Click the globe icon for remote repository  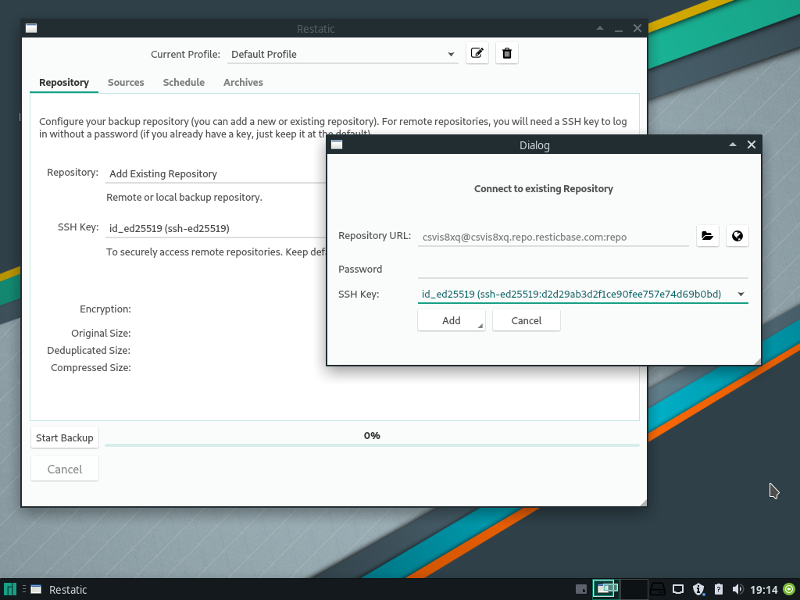pos(737,236)
